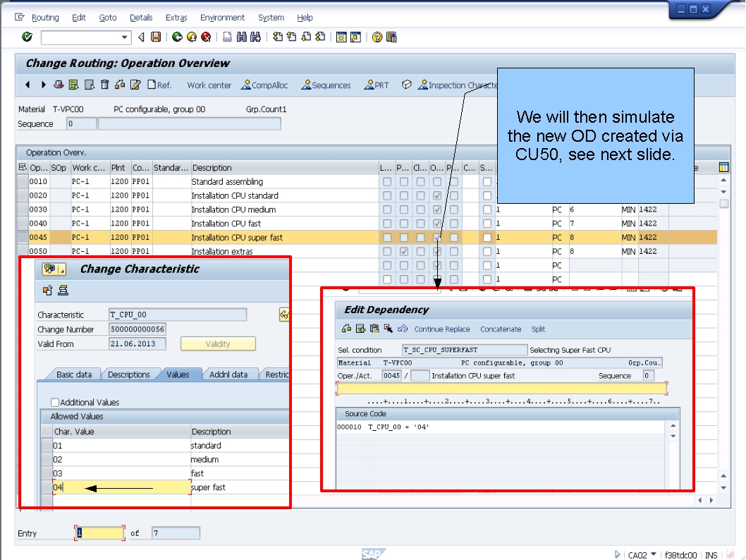Image resolution: width=746 pixels, height=560 pixels.
Task: Undo changes in the Edit Dependency panel
Action: pyautogui.click(x=402, y=329)
